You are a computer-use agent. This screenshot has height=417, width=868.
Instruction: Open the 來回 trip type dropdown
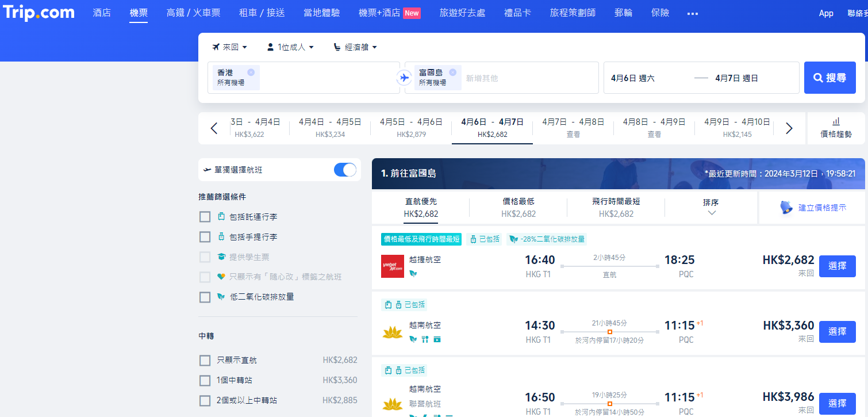[229, 47]
